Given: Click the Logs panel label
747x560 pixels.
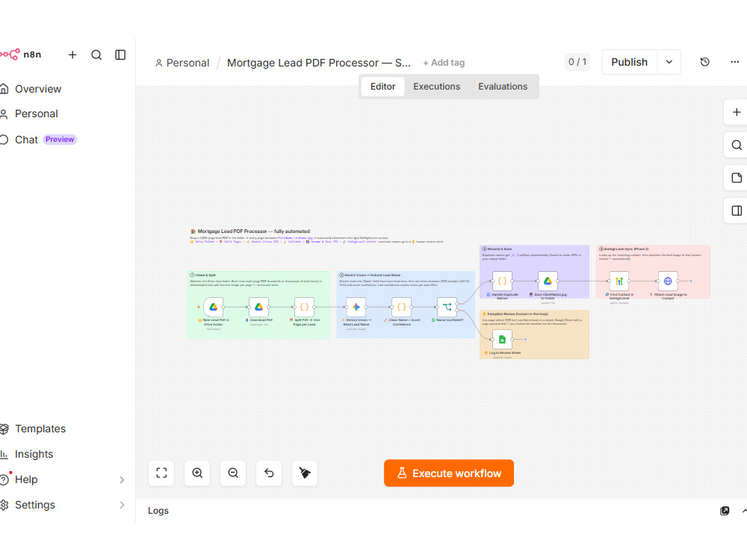Looking at the screenshot, I should [x=158, y=511].
